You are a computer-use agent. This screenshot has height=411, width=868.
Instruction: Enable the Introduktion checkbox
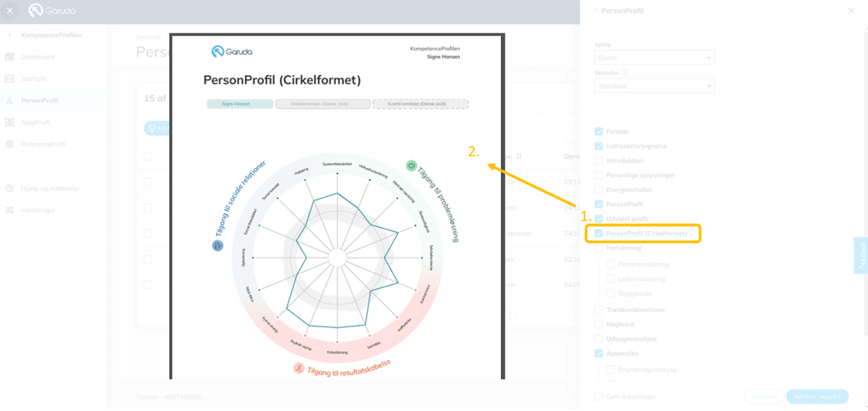point(598,160)
